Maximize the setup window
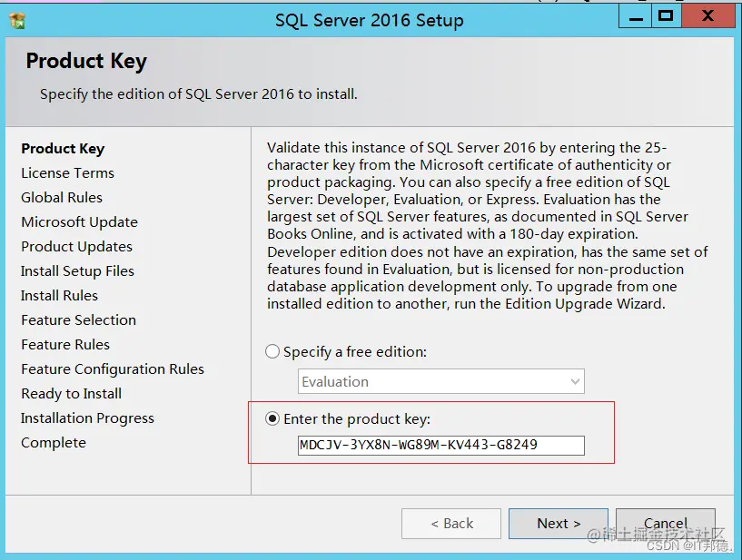 [666, 17]
